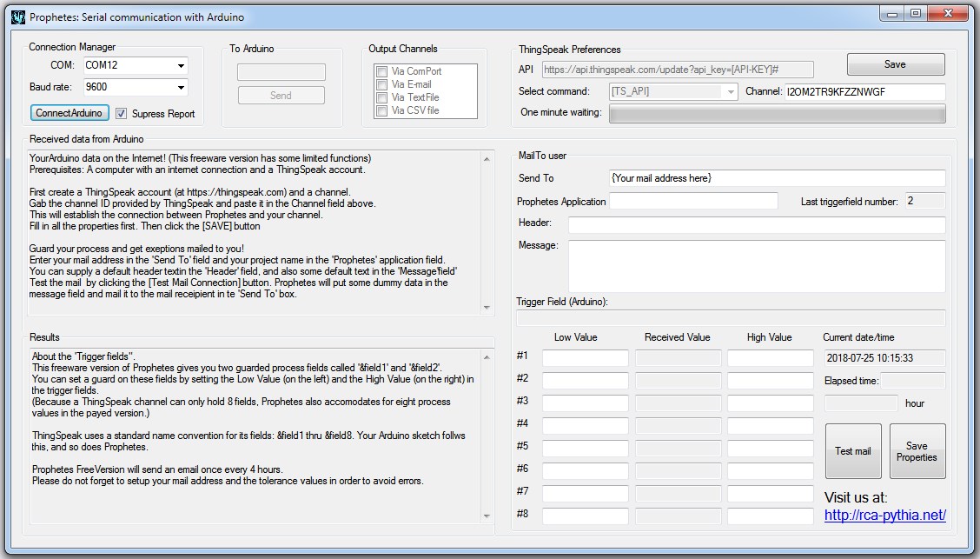Click the Test mail button
This screenshot has width=980, height=559.
[x=852, y=451]
